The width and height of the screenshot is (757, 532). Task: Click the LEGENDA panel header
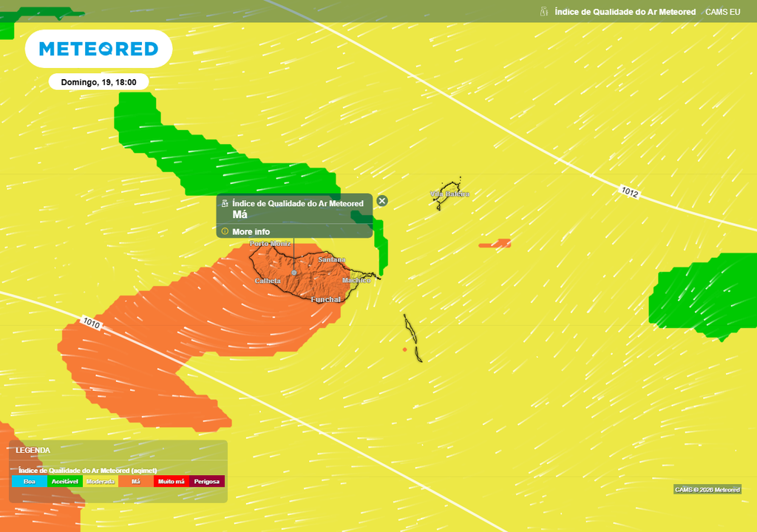click(x=33, y=450)
